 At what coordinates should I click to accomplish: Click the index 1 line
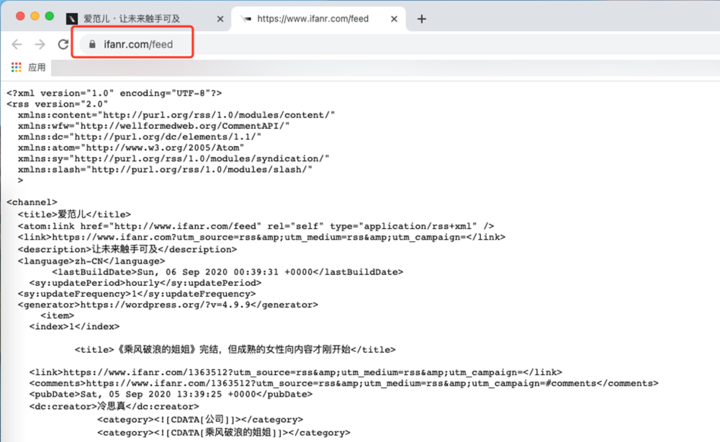74,327
